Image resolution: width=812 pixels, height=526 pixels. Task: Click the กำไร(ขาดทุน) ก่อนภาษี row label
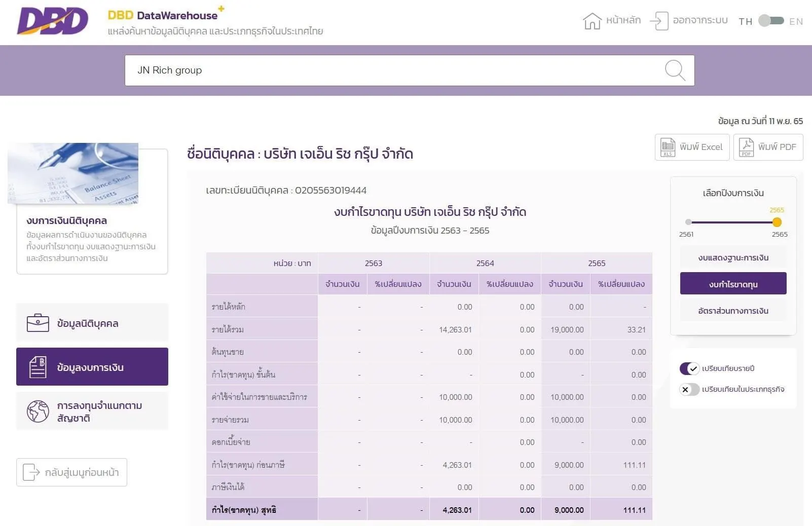(248, 465)
